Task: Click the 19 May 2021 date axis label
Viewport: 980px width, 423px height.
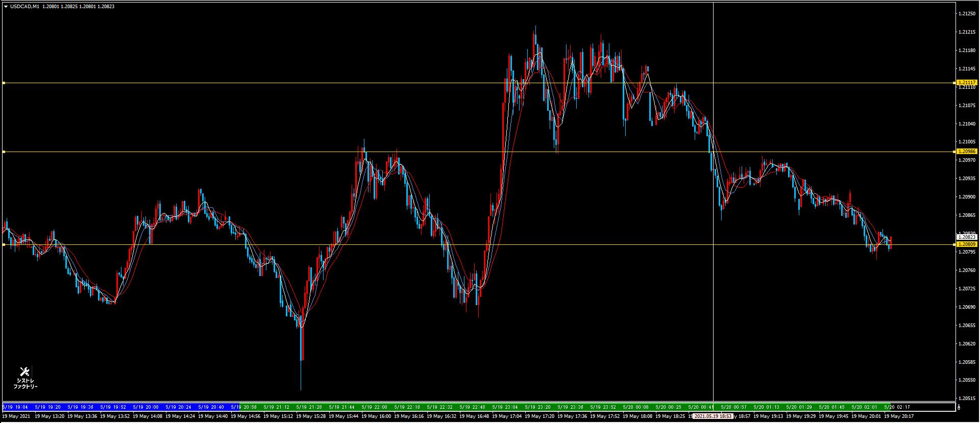Action: click(x=16, y=416)
